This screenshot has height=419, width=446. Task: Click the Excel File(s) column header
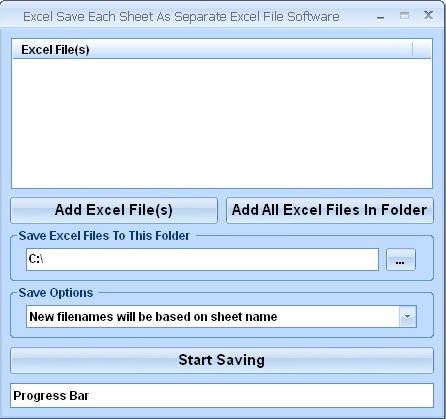213,50
